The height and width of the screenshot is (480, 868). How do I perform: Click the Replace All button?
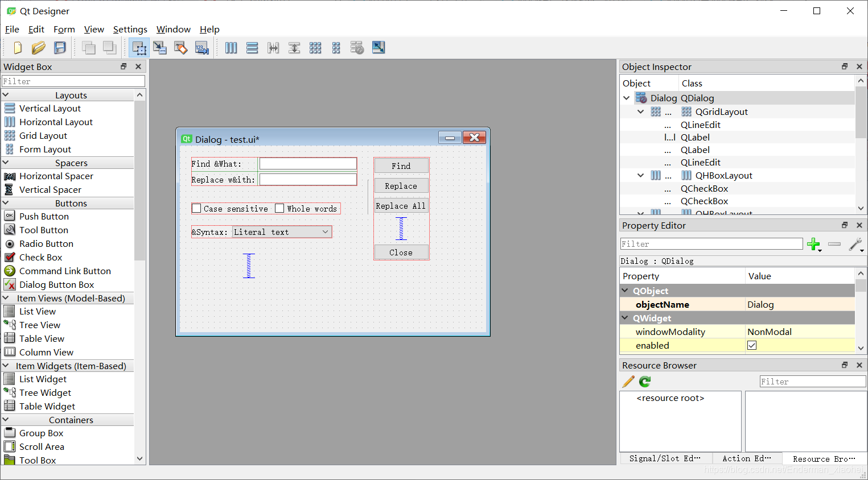tap(401, 206)
